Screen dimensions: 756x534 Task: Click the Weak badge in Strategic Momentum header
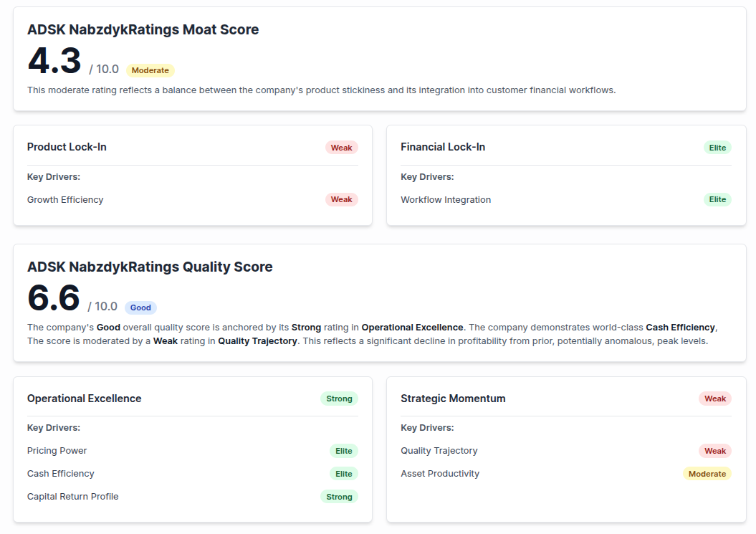click(x=715, y=399)
